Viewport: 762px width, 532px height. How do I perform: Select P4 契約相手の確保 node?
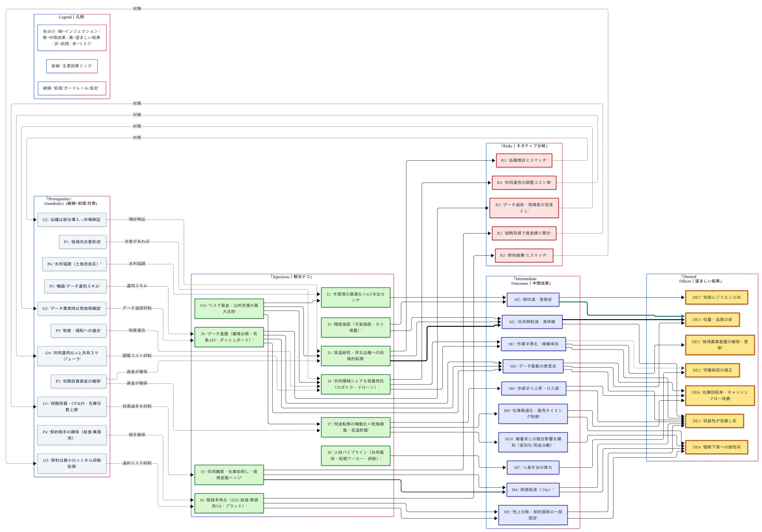pyautogui.click(x=72, y=435)
